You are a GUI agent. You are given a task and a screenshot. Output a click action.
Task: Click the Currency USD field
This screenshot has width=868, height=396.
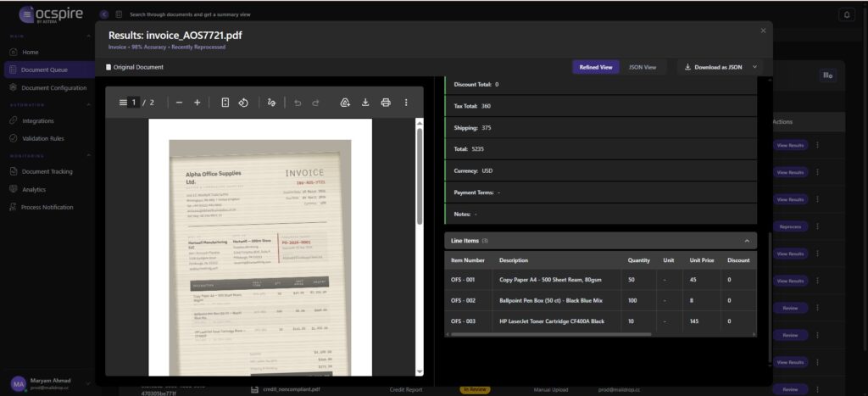click(601, 170)
